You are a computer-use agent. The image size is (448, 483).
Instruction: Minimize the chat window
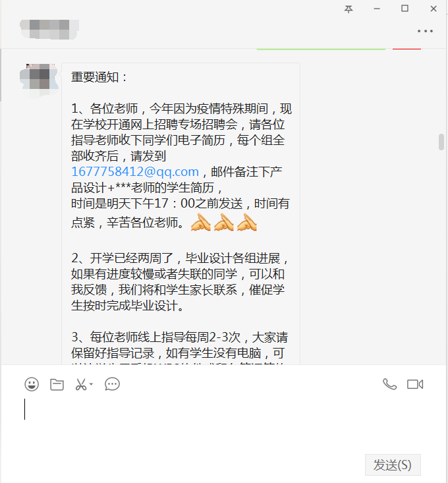click(377, 9)
